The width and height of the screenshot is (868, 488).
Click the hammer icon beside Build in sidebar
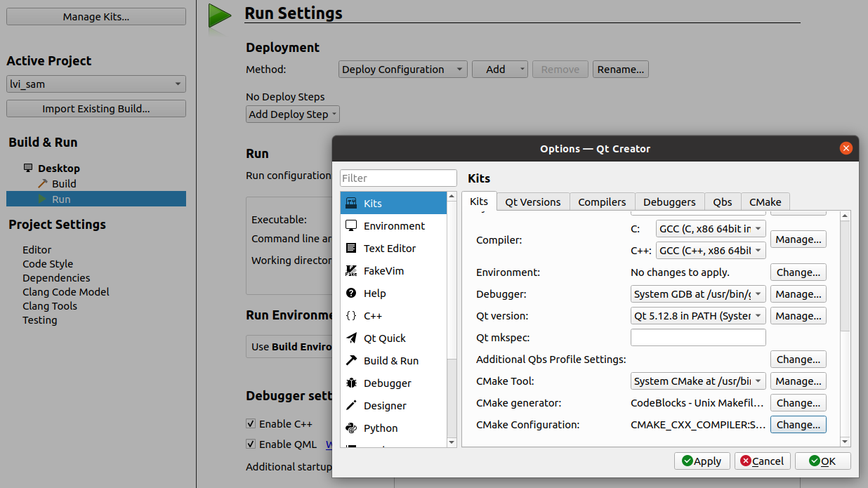point(43,184)
